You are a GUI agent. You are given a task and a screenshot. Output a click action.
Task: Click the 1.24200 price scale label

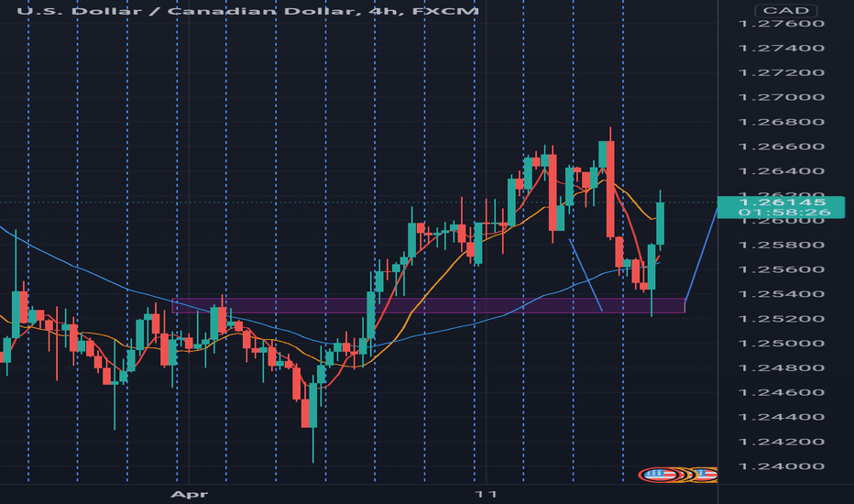[781, 442]
